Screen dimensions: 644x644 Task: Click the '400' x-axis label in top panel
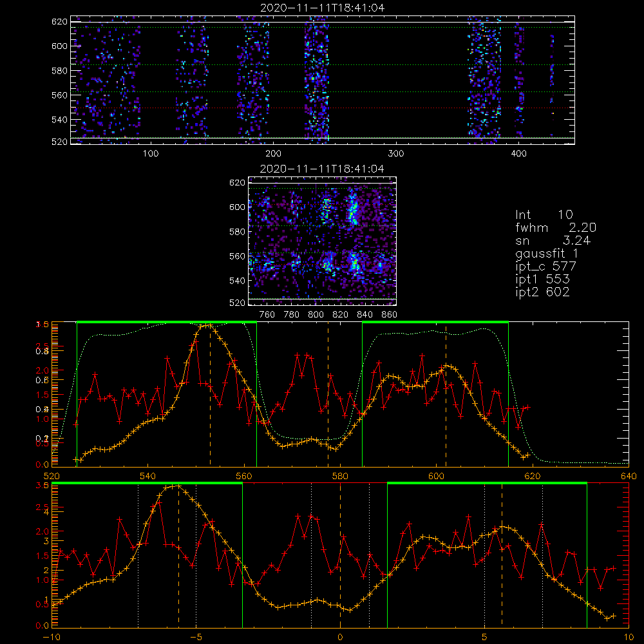tap(518, 154)
